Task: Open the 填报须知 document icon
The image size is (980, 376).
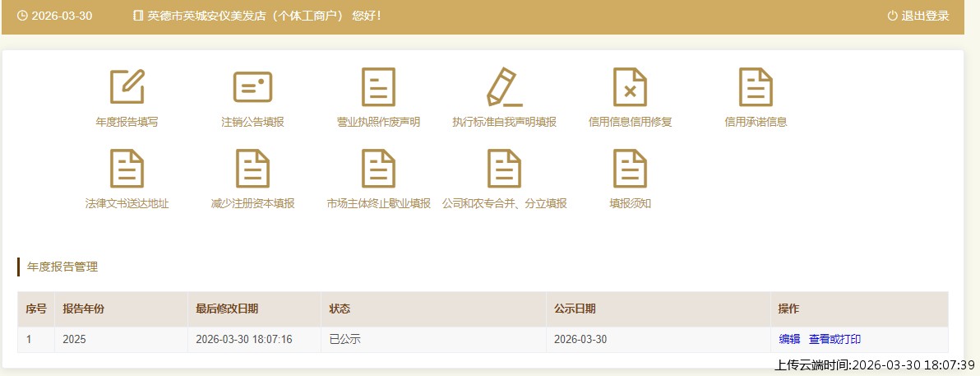Action: (630, 169)
